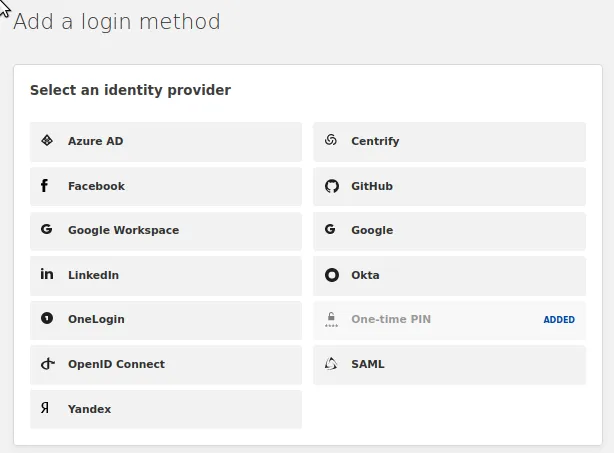The image size is (614, 453).
Task: Select the Google Workspace provider
Action: (x=166, y=231)
